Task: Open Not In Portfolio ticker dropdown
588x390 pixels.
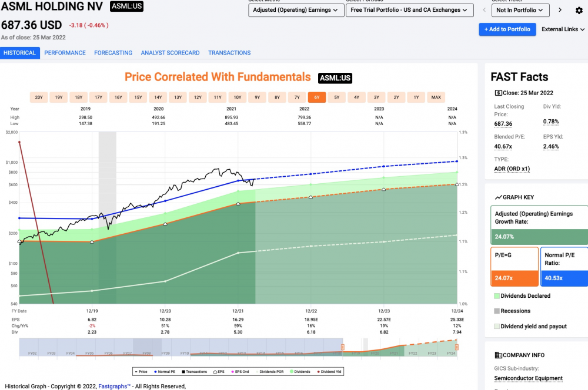Action: [x=520, y=10]
